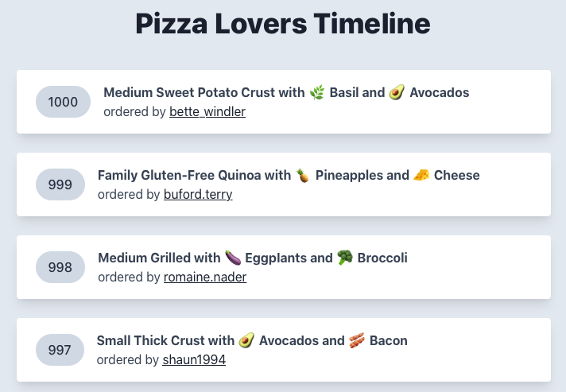The width and height of the screenshot is (566, 392).
Task: Select the order number 999 badge
Action: (x=60, y=184)
